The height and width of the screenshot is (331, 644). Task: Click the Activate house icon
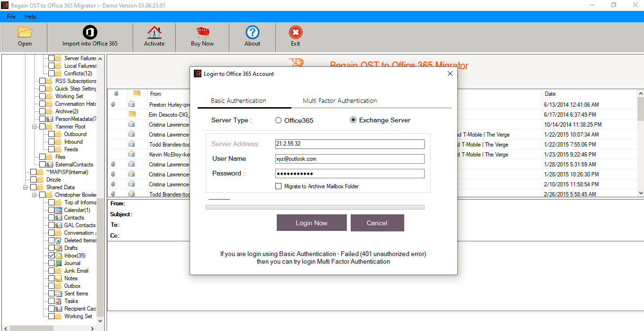[x=154, y=32]
